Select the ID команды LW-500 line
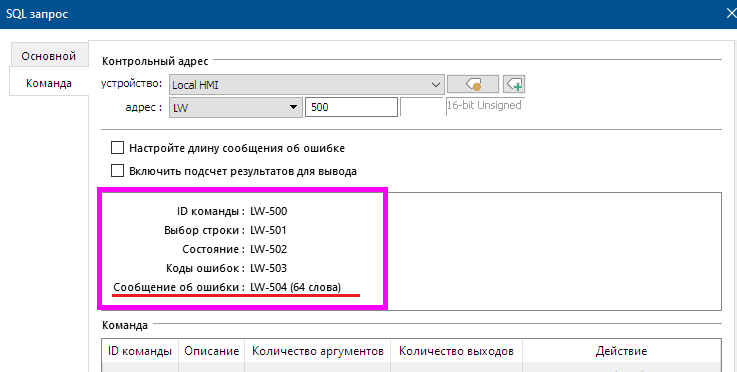Screen dimensions: 737x372 (x=232, y=211)
